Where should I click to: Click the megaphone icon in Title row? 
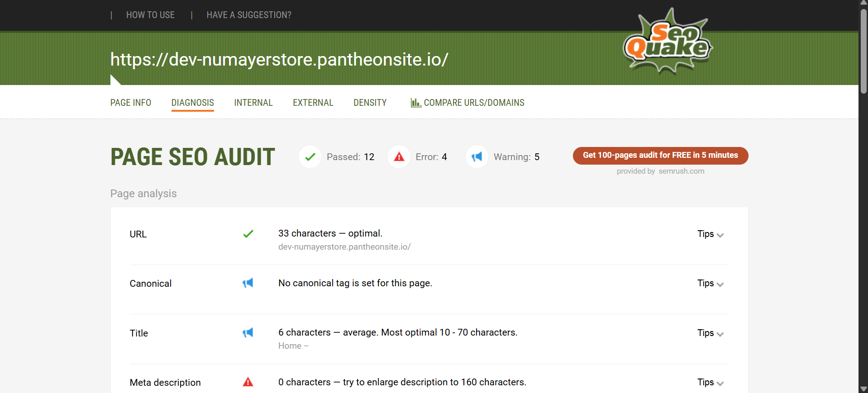(x=248, y=333)
